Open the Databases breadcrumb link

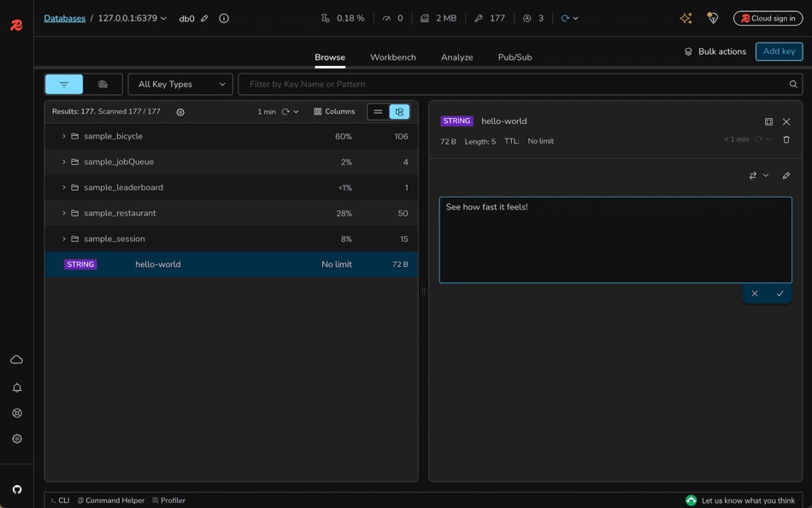point(64,18)
